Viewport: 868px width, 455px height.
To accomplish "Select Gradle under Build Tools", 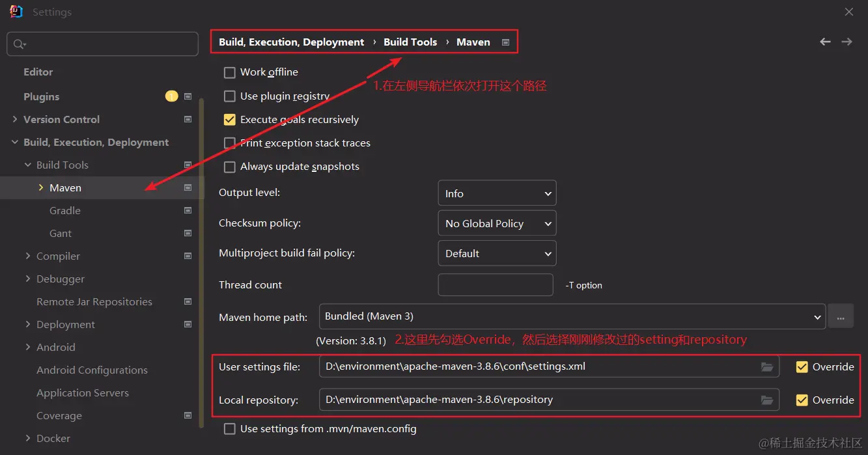I will click(65, 210).
